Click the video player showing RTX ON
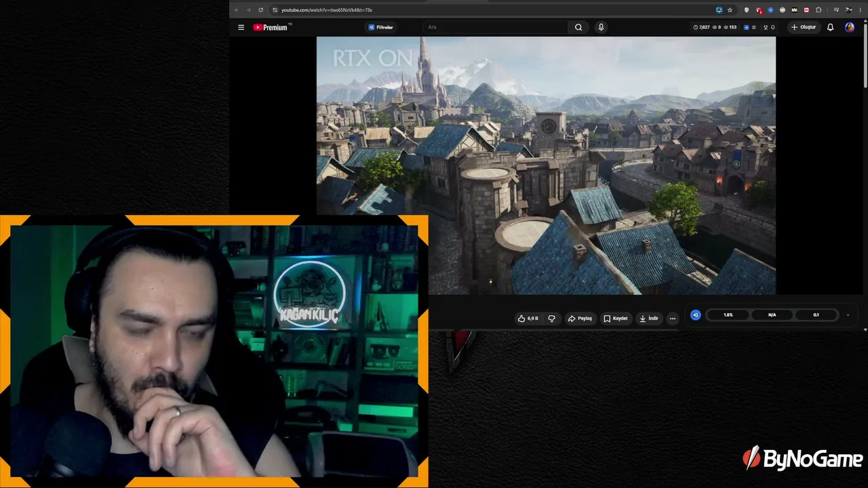 coord(546,165)
